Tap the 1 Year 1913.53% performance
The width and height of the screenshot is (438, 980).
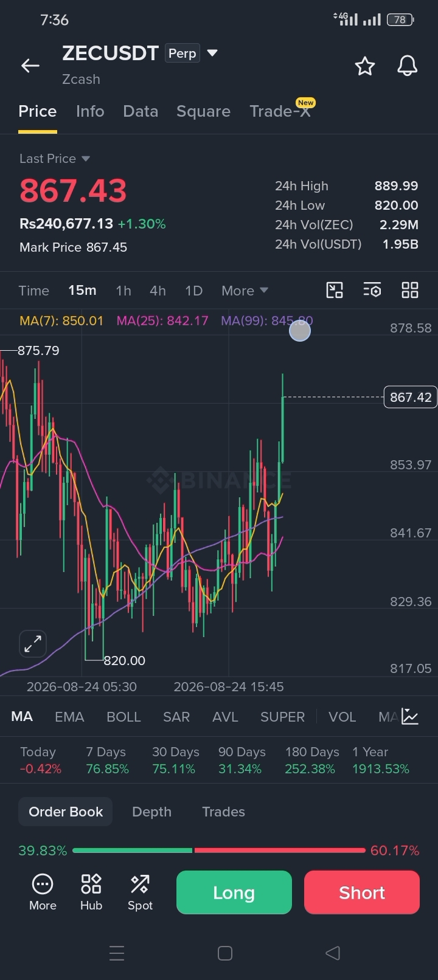click(x=381, y=761)
